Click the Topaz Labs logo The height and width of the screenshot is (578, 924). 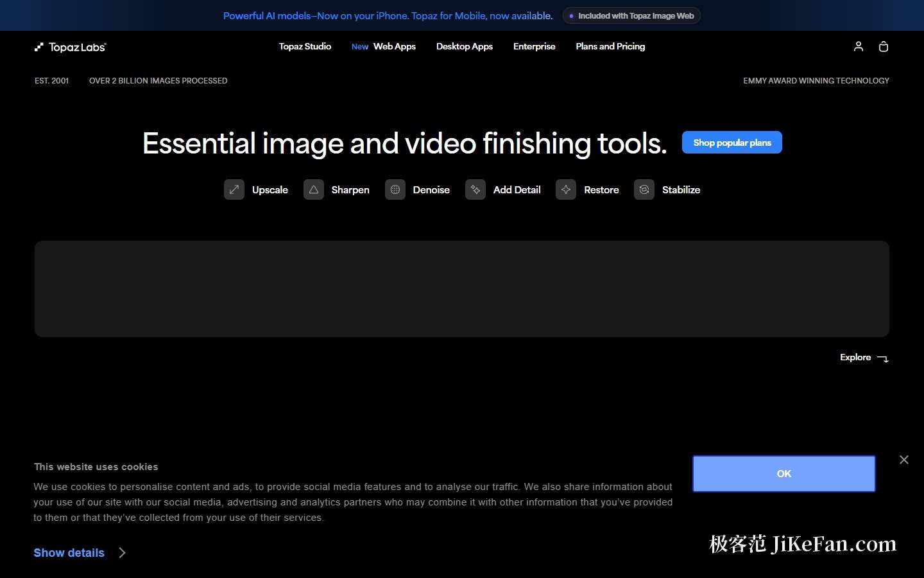point(70,47)
